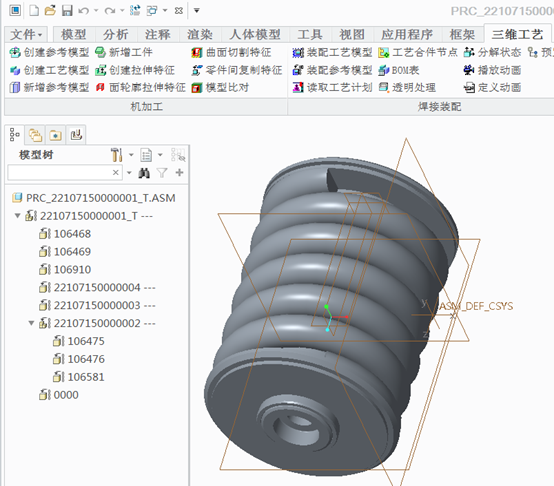Viewport: 554px width, 486px height.
Task: Click 创建工艺模型 button
Action: tap(49, 70)
